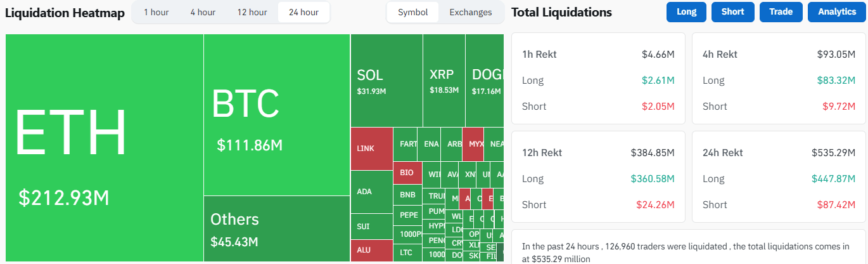
Task: Open the Others $45.43M tile
Action: click(276, 228)
